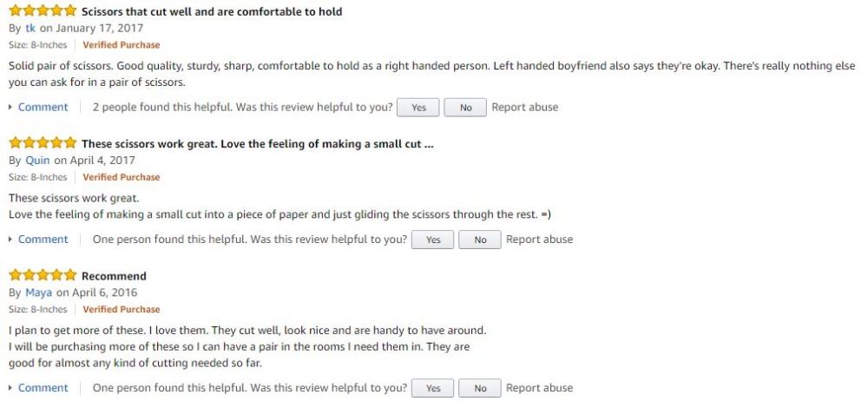This screenshot has width=868, height=401.
Task: Report abuse on Quin's review
Action: click(x=539, y=240)
